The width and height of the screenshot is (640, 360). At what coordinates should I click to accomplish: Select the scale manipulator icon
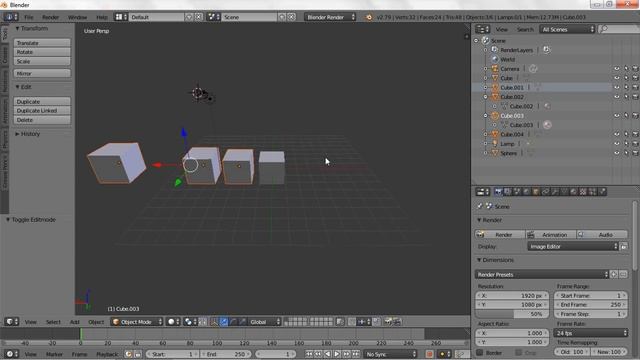[243, 322]
